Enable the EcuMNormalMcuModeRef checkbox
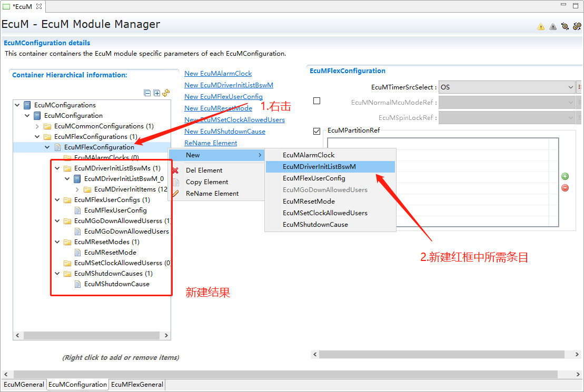Image resolution: width=584 pixels, height=392 pixels. [316, 101]
